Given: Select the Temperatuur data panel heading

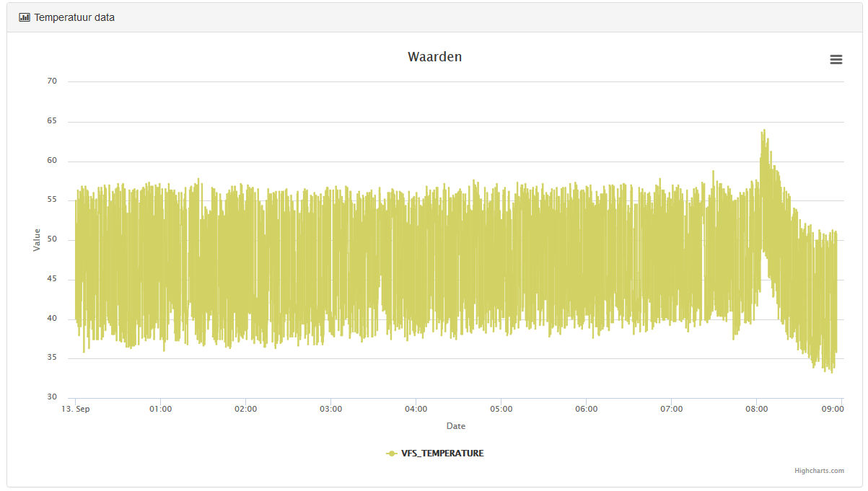Looking at the screenshot, I should point(74,17).
